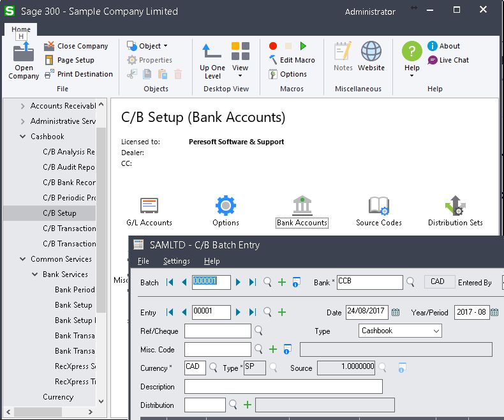Create a new batch with the green plus
The width and height of the screenshot is (504, 420).
[282, 282]
